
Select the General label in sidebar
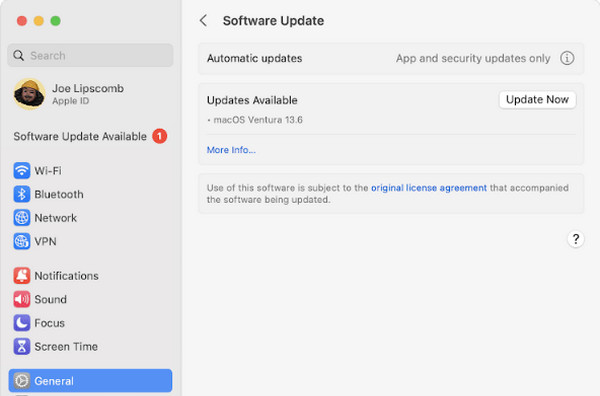[54, 381]
